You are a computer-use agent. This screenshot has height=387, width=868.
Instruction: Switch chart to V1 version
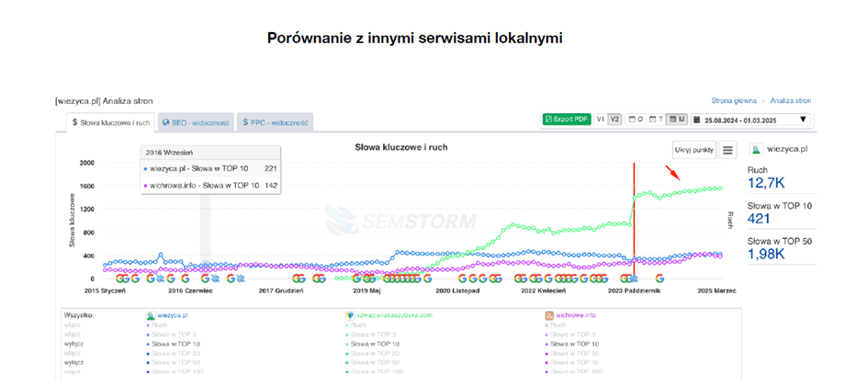pos(600,119)
